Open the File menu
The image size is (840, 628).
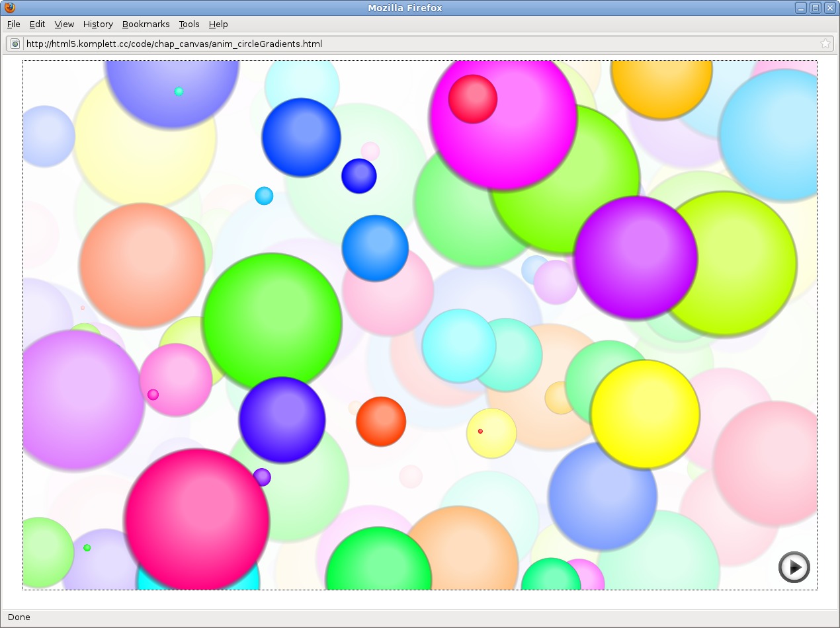[x=14, y=24]
